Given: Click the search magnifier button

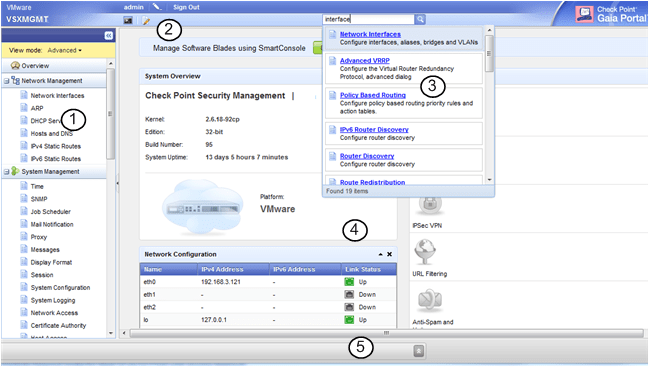Looking at the screenshot, I should point(420,19).
